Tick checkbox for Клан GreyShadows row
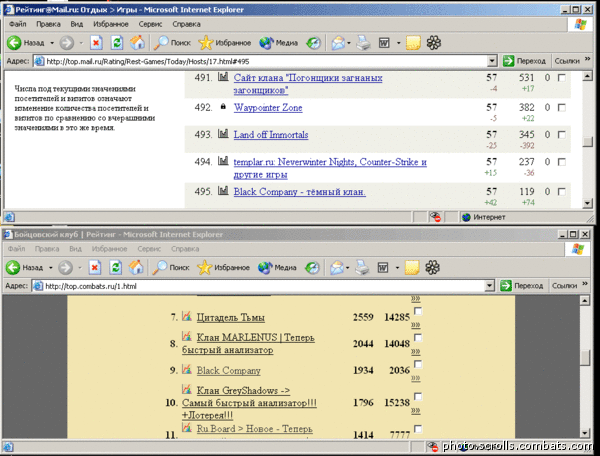The image size is (600, 456). click(x=418, y=396)
